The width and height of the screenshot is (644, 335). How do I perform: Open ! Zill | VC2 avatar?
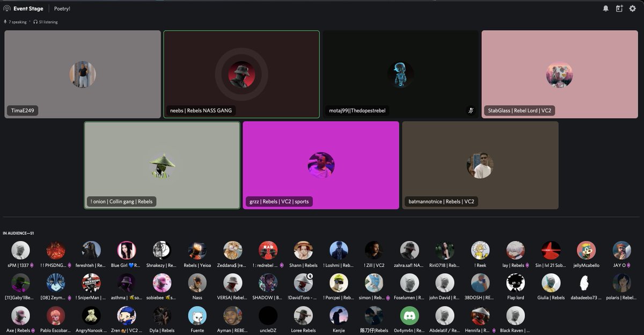coord(374,250)
